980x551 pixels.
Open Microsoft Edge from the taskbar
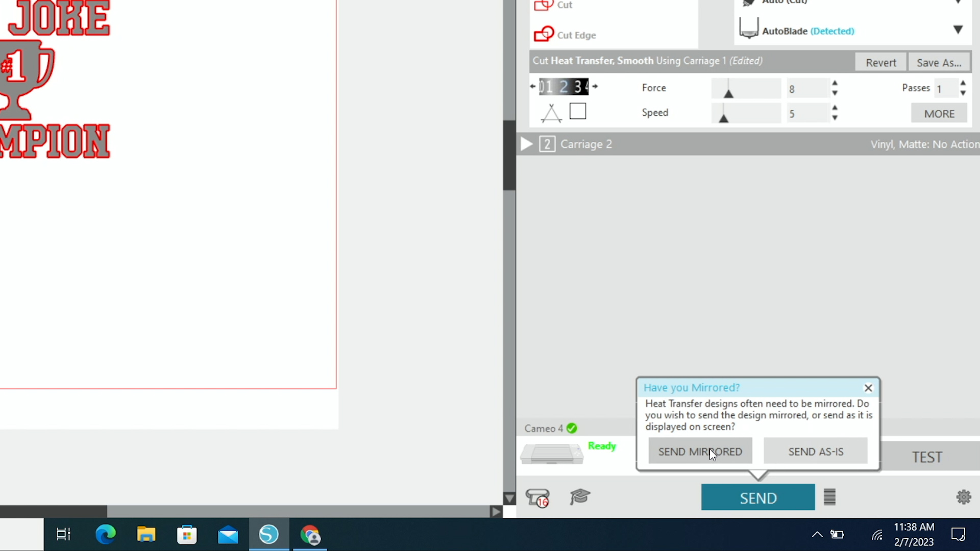pos(106,535)
